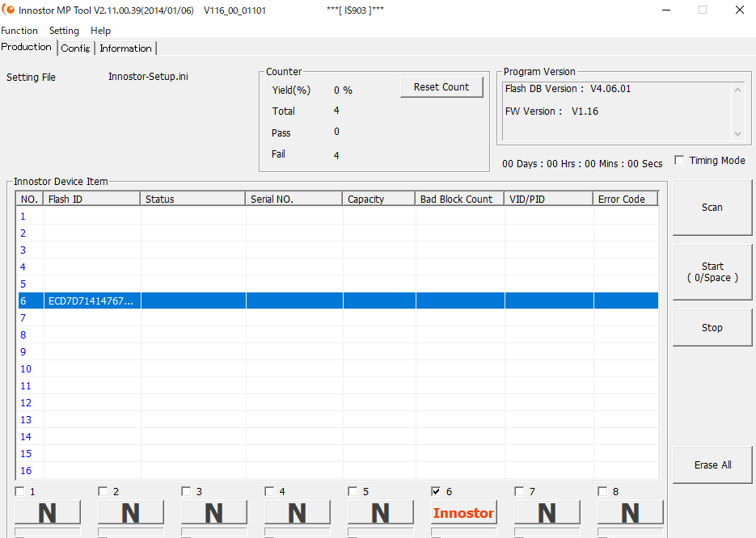Image resolution: width=756 pixels, height=538 pixels.
Task: Select device row number 12
Action: pyautogui.click(x=337, y=402)
